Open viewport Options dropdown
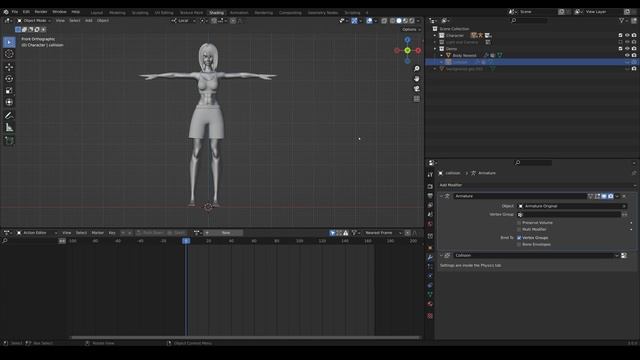 coord(411,29)
